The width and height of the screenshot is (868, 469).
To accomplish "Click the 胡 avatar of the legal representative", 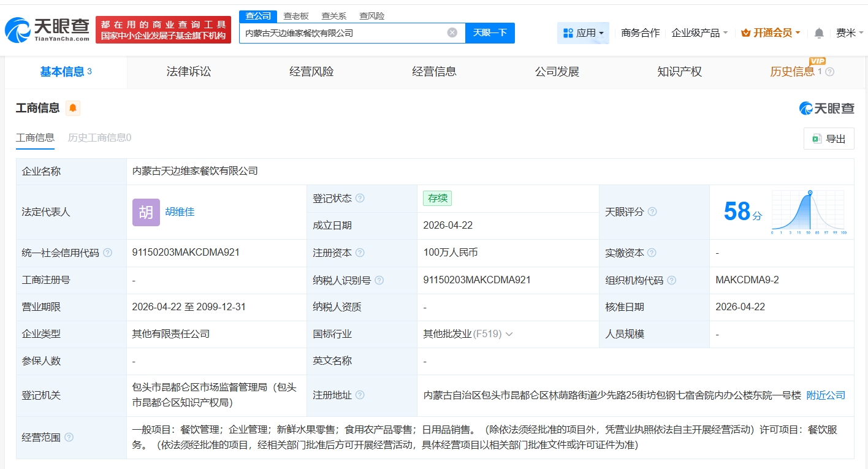I will point(145,212).
